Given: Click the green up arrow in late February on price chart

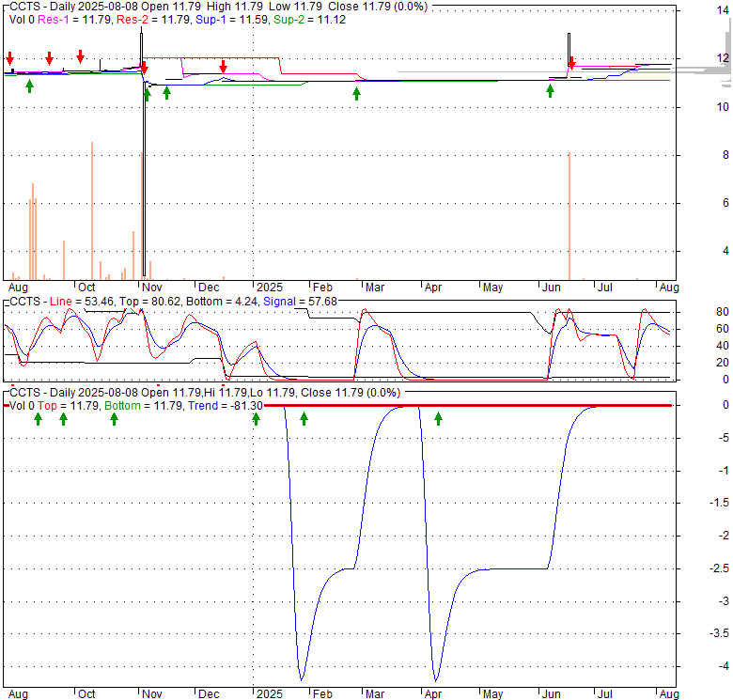Looking at the screenshot, I should [x=356, y=92].
